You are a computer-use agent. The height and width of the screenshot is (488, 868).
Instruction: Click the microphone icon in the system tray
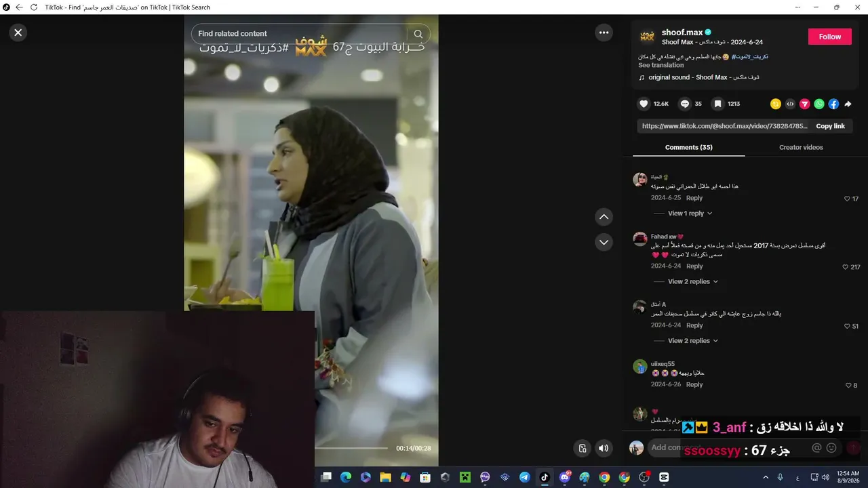tap(781, 477)
